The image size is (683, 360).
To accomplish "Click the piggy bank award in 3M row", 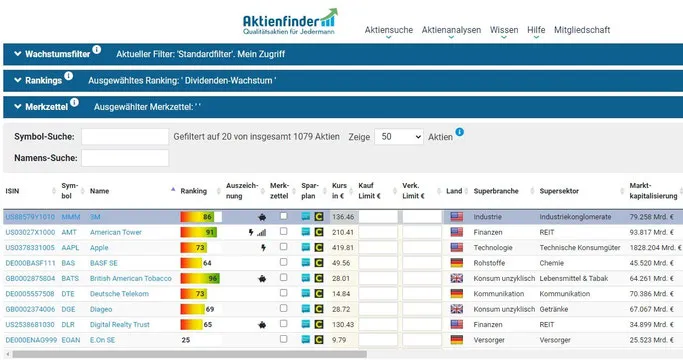I will pyautogui.click(x=262, y=217).
